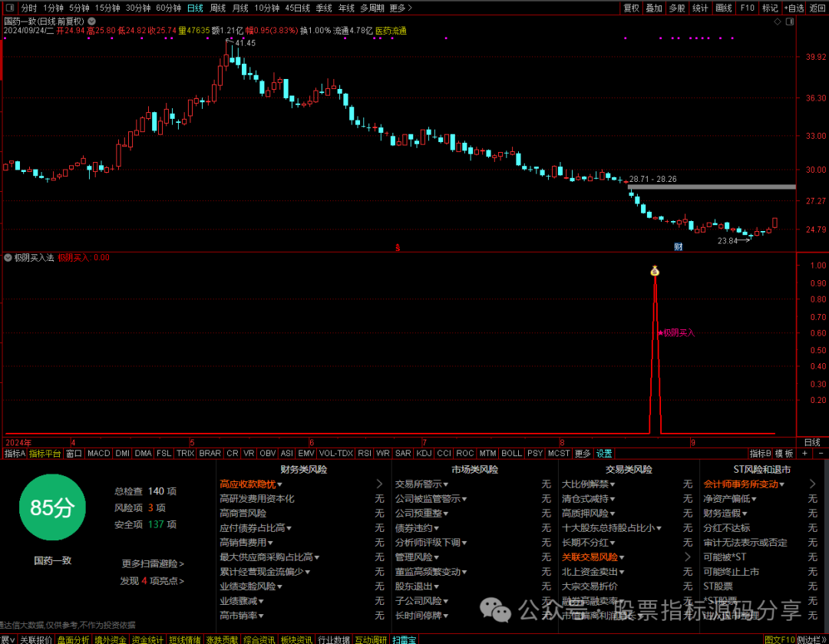Switch to 分时 timeframe
The width and height of the screenshot is (829, 644).
point(29,8)
